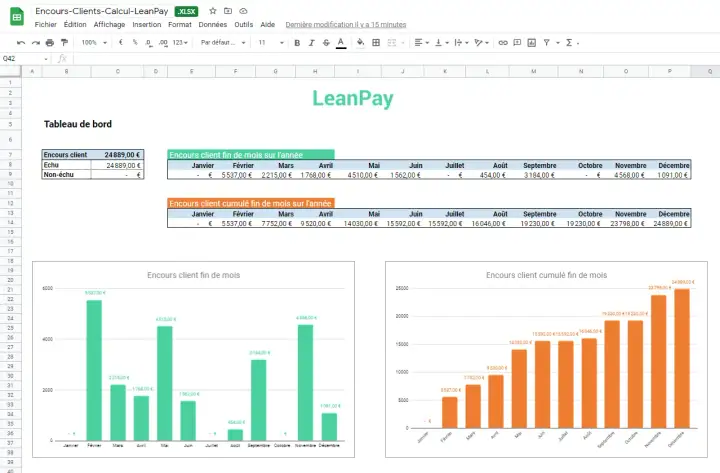Open the Données menu
Screen dimensions: 720x473
(213, 25)
